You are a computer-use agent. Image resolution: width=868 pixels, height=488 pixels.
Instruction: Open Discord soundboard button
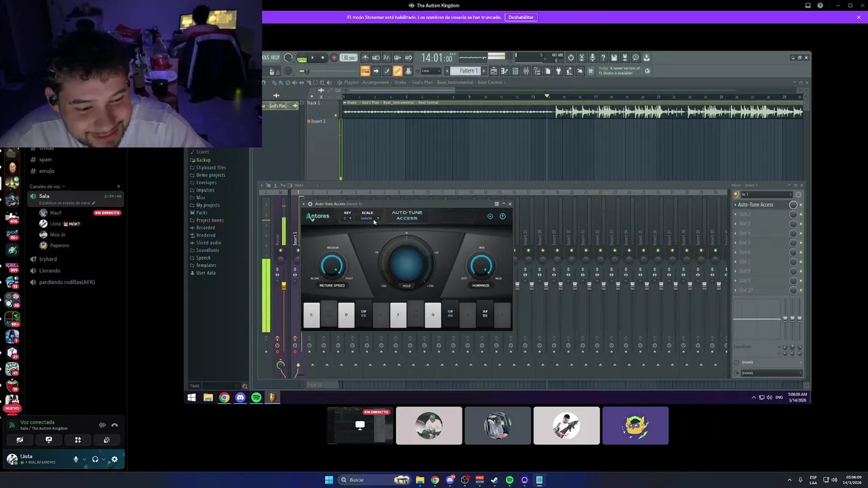[x=106, y=440]
